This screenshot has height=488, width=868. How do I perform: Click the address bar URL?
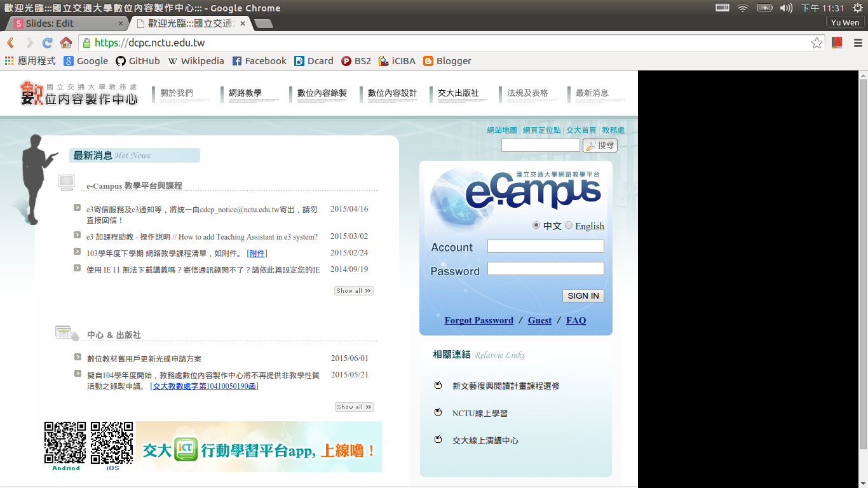pyautogui.click(x=149, y=43)
